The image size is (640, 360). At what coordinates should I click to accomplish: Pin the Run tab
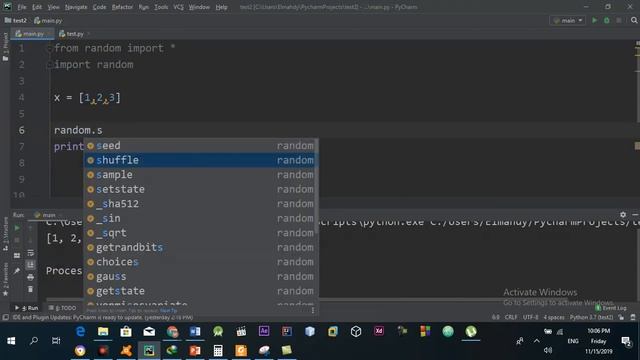tap(17, 271)
